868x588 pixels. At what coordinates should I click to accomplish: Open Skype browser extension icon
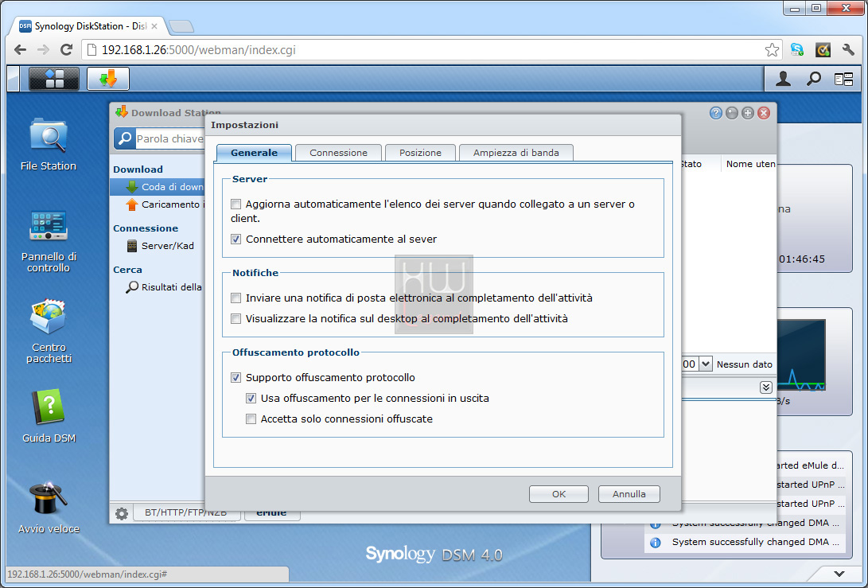pyautogui.click(x=796, y=50)
